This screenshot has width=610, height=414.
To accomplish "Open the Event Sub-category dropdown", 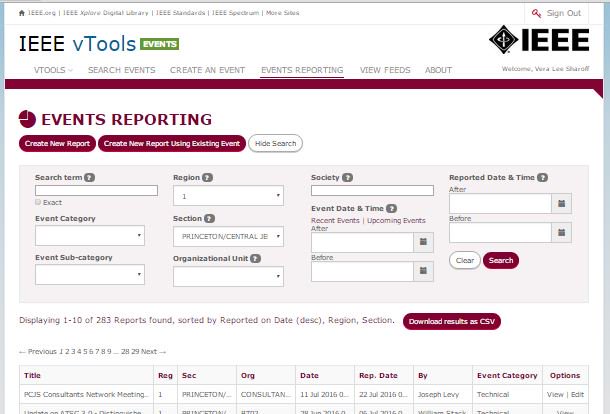I will point(90,274).
